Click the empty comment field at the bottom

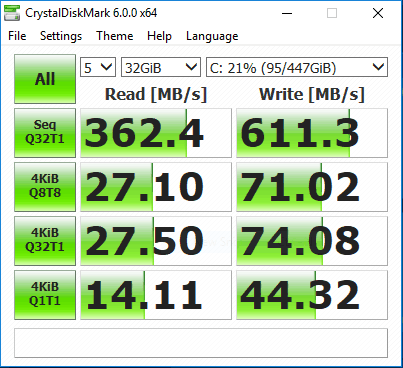[x=201, y=343]
